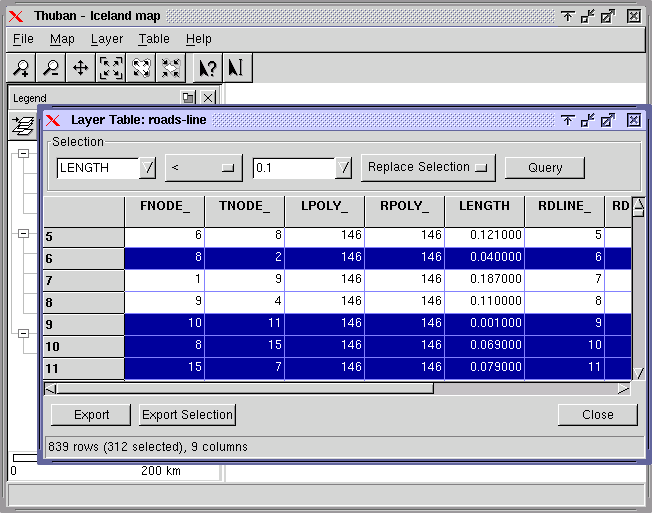The image size is (652, 513).
Task: Click the horizontal scrollbar right arrow
Action: coord(623,389)
